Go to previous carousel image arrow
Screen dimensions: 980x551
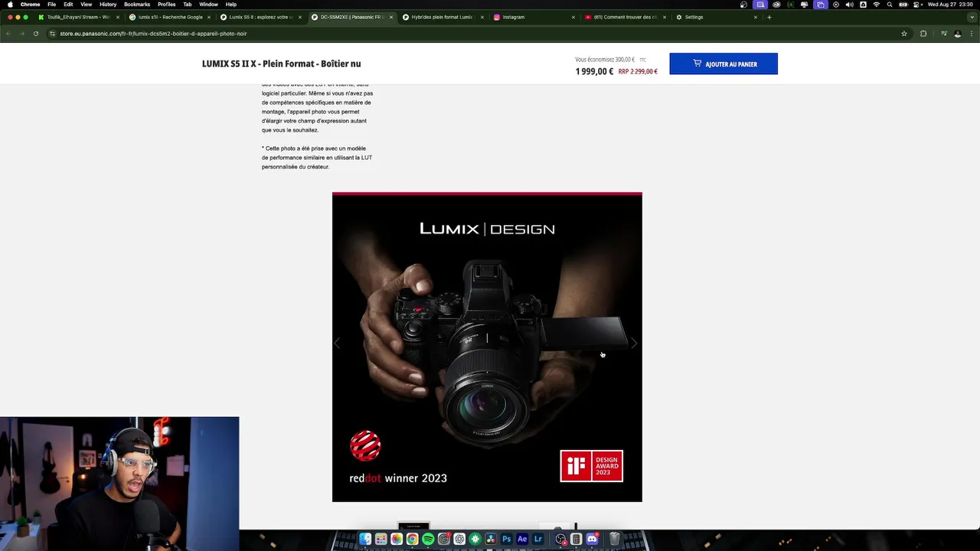(338, 344)
